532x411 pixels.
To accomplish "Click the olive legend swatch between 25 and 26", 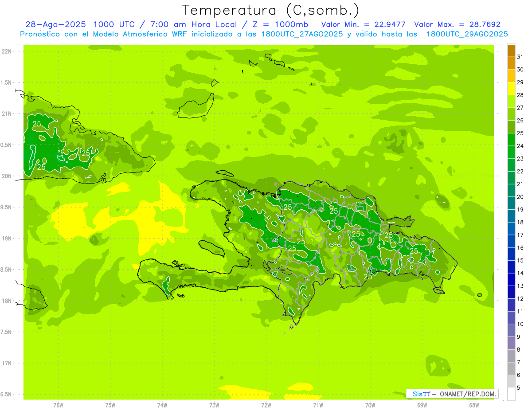I will (511, 127).
